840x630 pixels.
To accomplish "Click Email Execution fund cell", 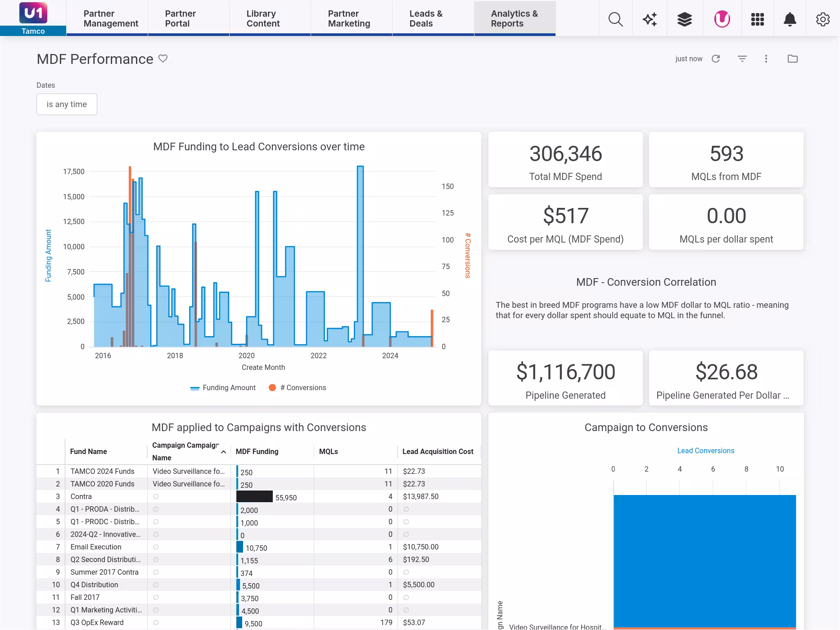I will (106, 547).
